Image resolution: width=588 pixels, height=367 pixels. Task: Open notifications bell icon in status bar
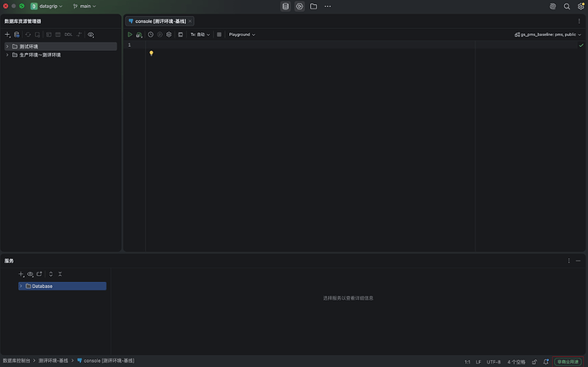546,362
